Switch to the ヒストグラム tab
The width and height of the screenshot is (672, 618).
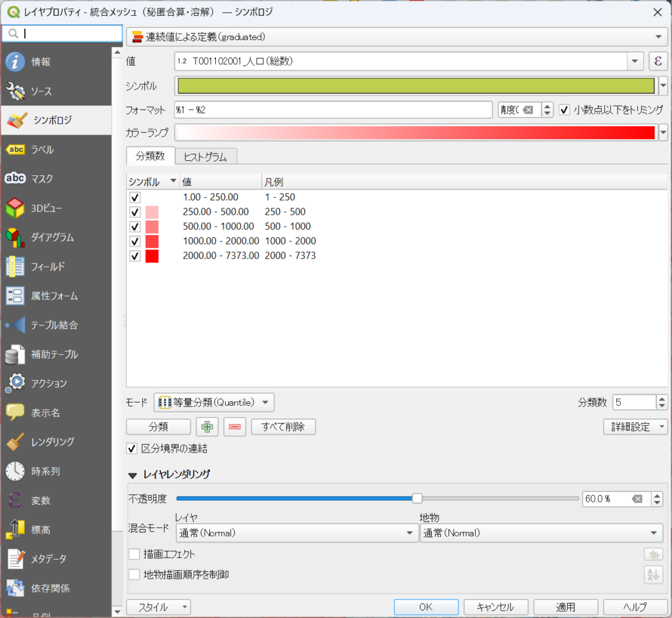(205, 156)
